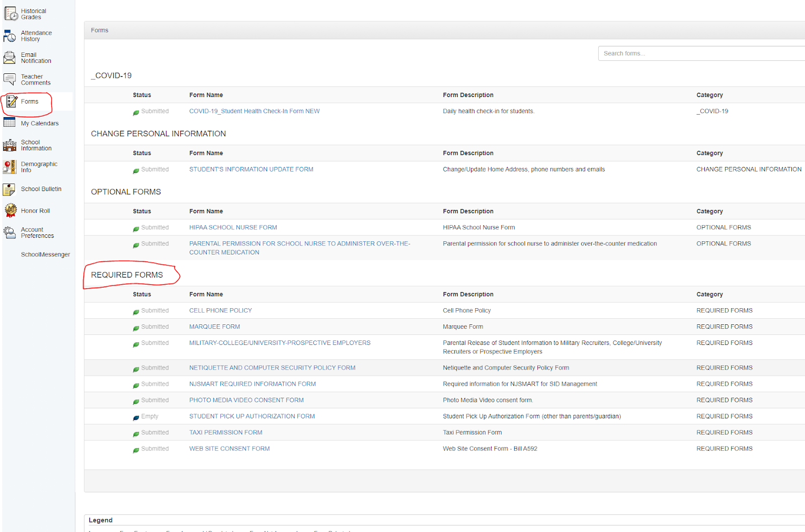805x532 pixels.
Task: Open the WEB SITE CONSENT FORM link
Action: pos(229,449)
